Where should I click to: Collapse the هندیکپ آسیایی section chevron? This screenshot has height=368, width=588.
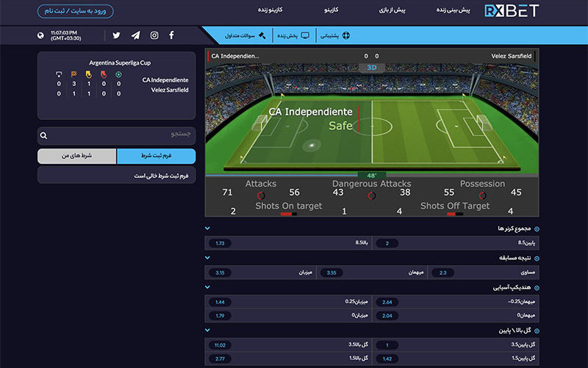207,286
